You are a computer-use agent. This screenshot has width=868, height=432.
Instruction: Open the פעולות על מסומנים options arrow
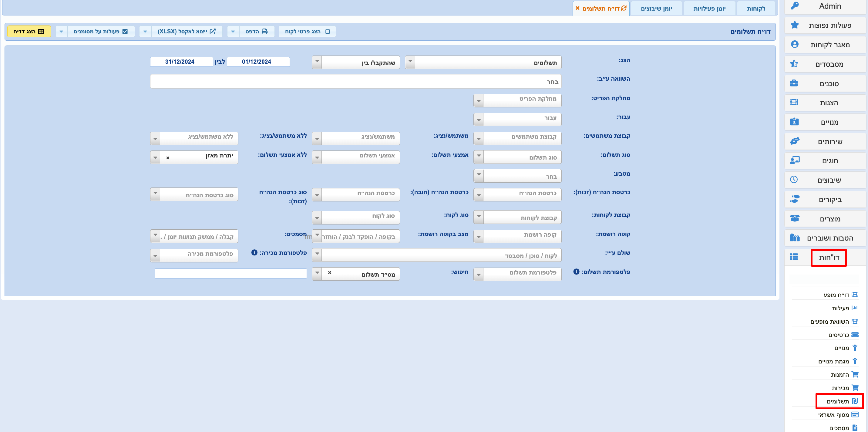pos(61,31)
